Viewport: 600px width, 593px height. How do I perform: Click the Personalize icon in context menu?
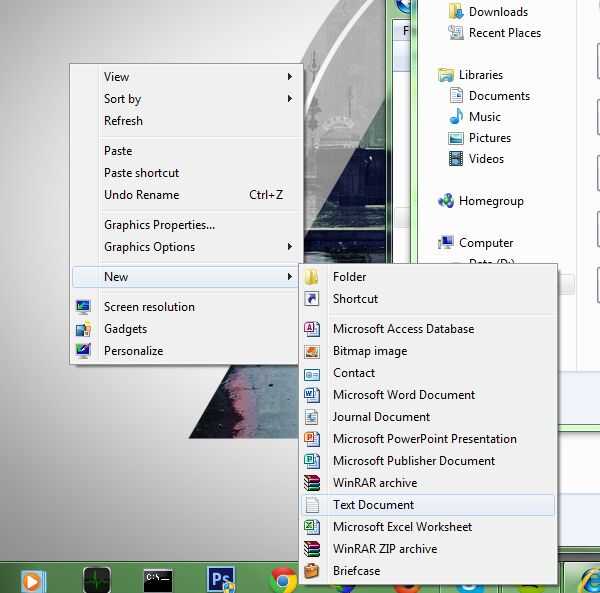83,351
